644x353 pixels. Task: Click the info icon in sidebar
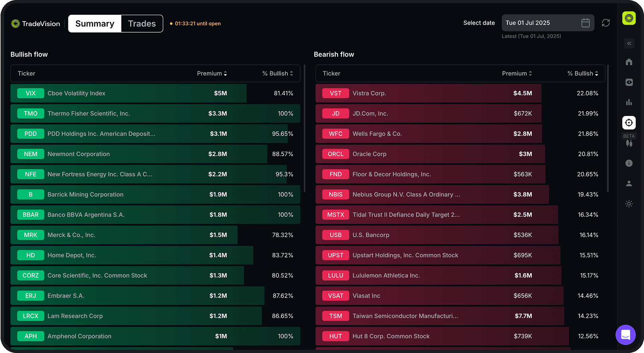pyautogui.click(x=629, y=163)
